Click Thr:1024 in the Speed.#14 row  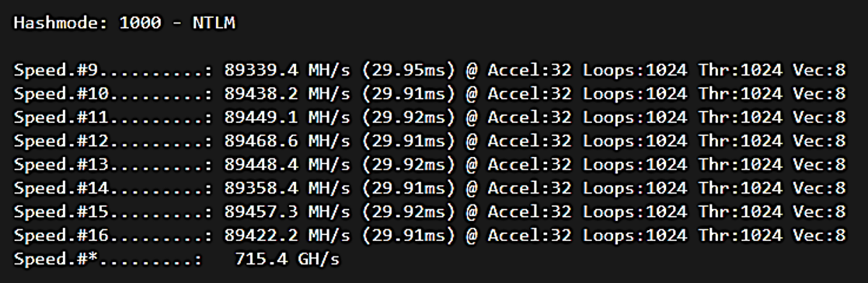tap(741, 188)
